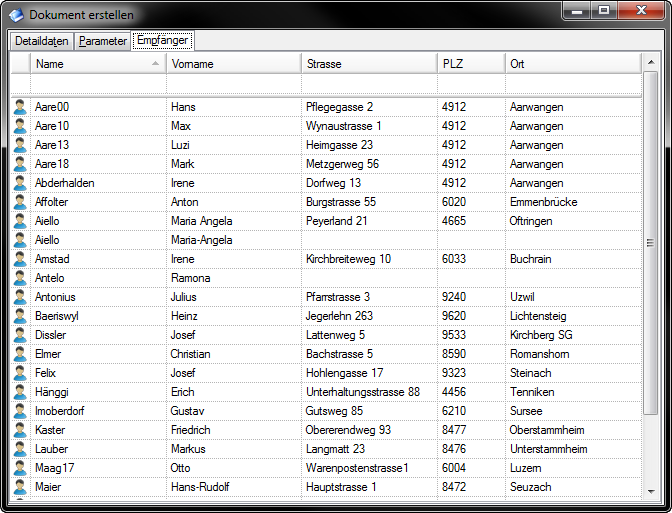The width and height of the screenshot is (672, 513).
Task: Select the person icon for Maier
Action: [x=20, y=487]
